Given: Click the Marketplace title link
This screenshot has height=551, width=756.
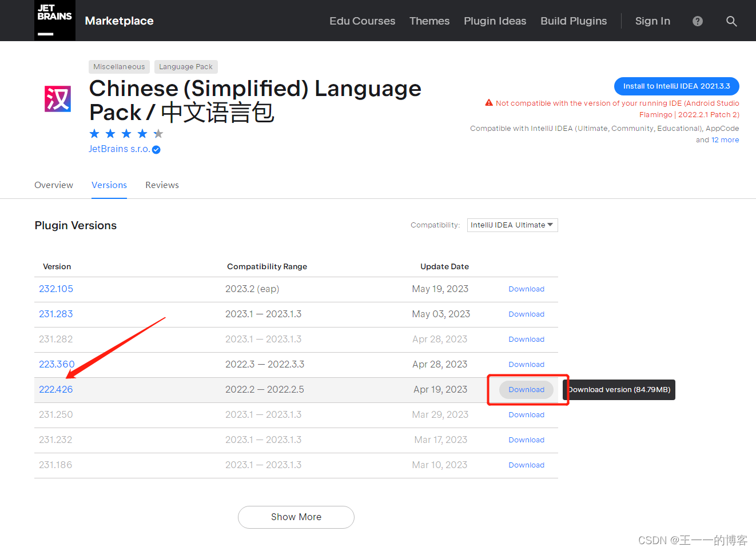Looking at the screenshot, I should [119, 21].
